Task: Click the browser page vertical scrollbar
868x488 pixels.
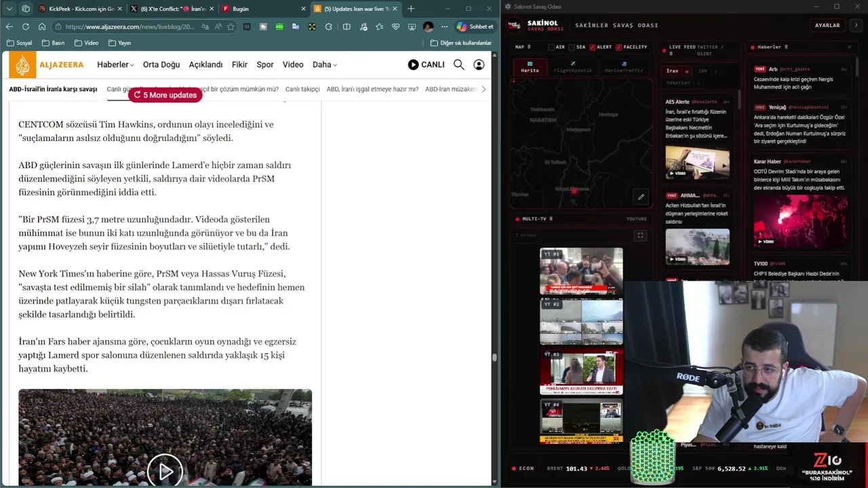Action: coord(495,357)
